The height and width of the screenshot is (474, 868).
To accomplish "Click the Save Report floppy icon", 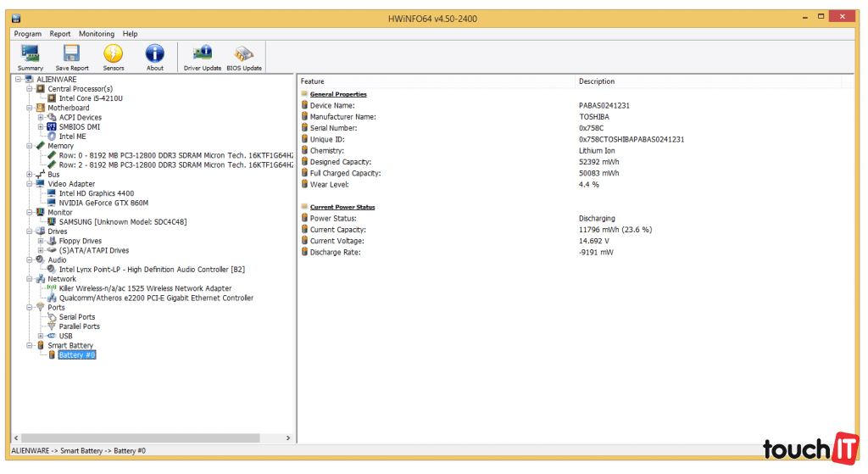I will pyautogui.click(x=72, y=56).
